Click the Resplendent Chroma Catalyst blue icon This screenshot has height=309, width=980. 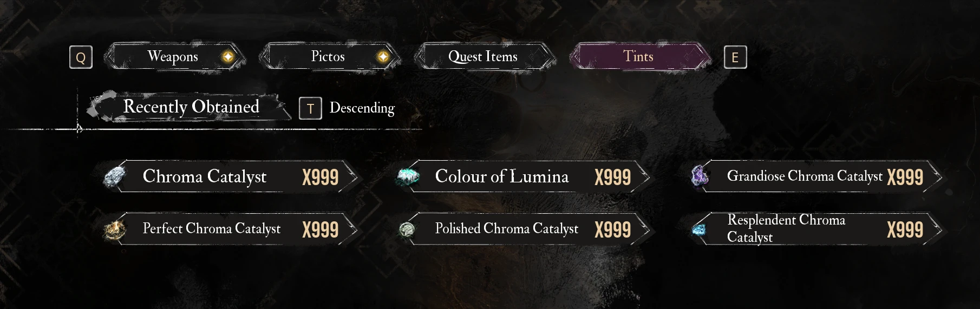[699, 230]
